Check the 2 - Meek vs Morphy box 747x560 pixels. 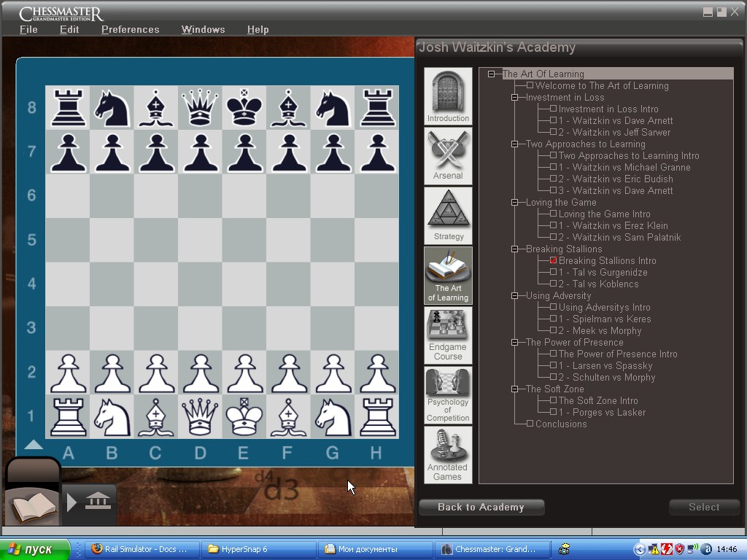coord(553,330)
